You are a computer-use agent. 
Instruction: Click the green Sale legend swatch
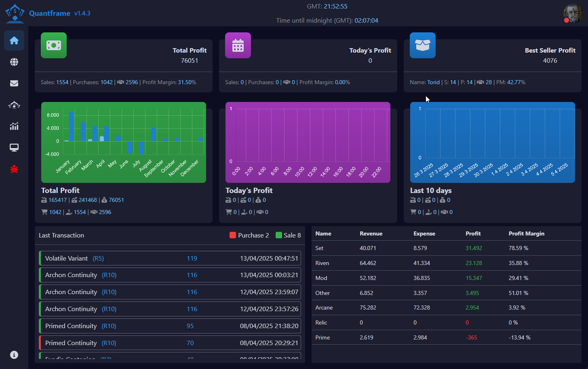tap(279, 235)
